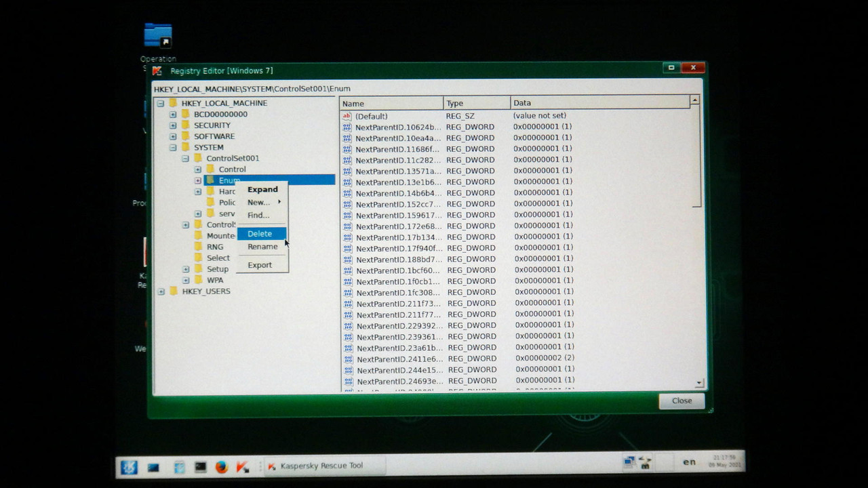Click the BCD00000000 folder icon

pos(185,114)
